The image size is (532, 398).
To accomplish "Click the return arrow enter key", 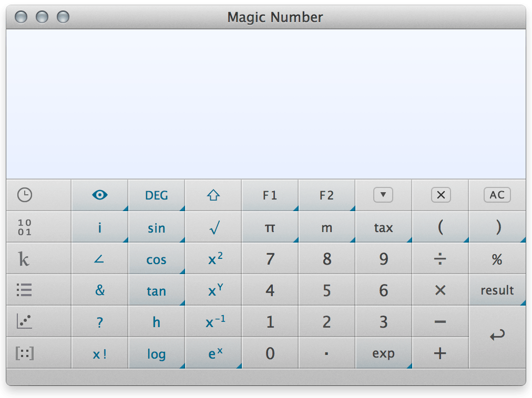I will 497,337.
